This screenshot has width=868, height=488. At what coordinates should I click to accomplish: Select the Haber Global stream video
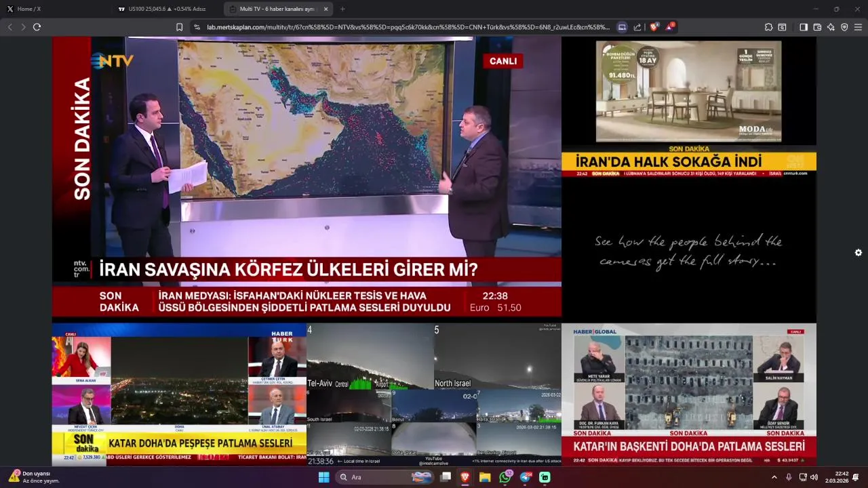coord(689,394)
